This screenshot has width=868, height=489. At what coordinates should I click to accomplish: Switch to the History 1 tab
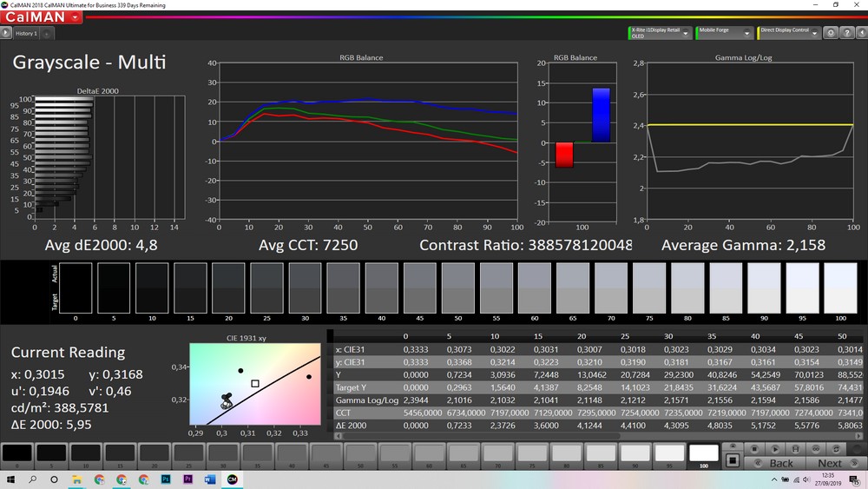pyautogui.click(x=26, y=33)
